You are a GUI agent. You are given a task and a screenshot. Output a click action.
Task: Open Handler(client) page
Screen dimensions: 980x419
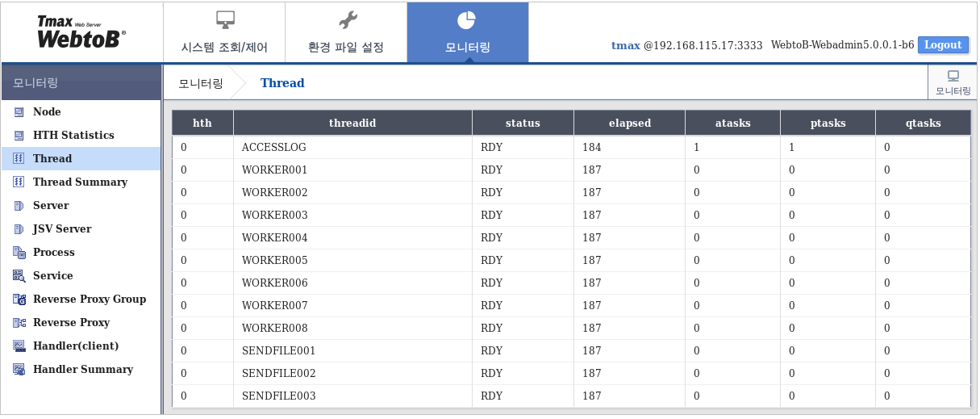click(x=81, y=346)
